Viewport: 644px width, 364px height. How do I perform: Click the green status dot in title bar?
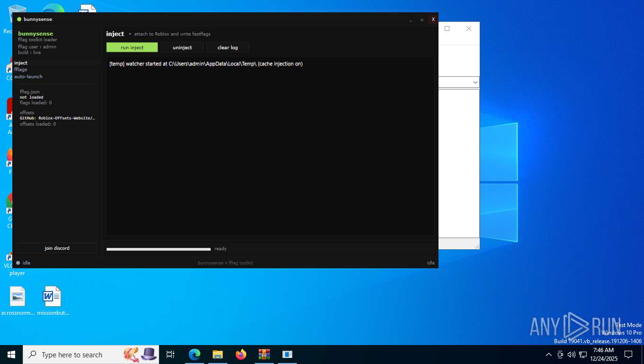tap(19, 19)
